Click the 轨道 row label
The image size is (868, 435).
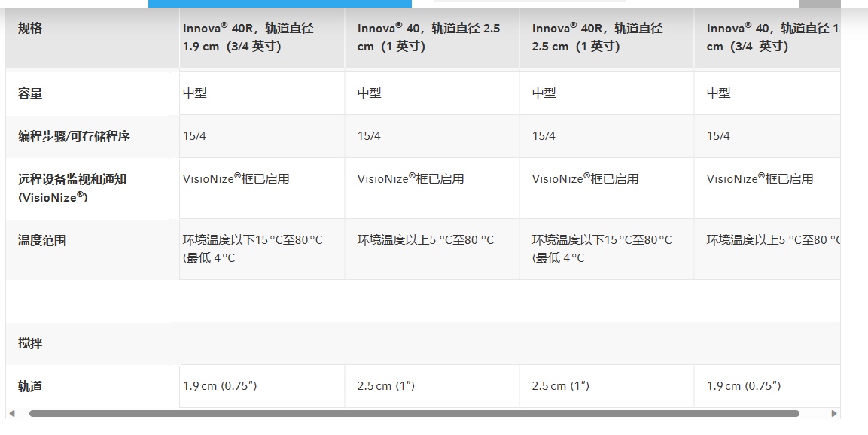(x=30, y=386)
